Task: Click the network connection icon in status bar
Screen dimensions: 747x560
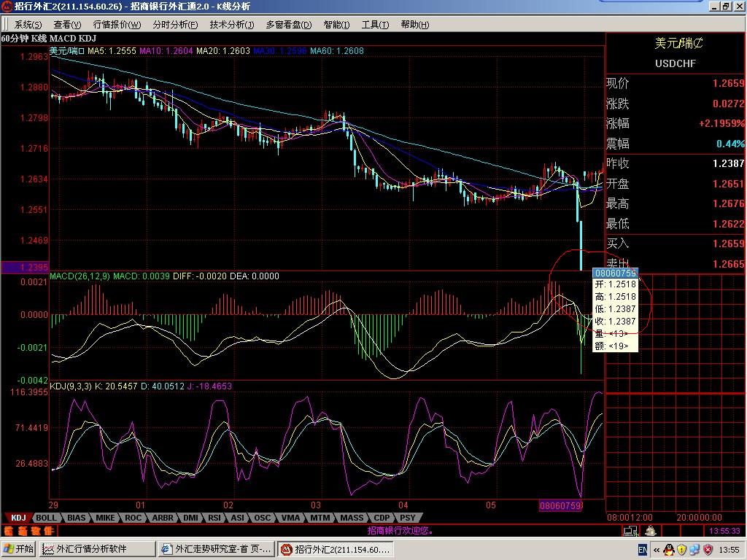Action: tap(630, 532)
